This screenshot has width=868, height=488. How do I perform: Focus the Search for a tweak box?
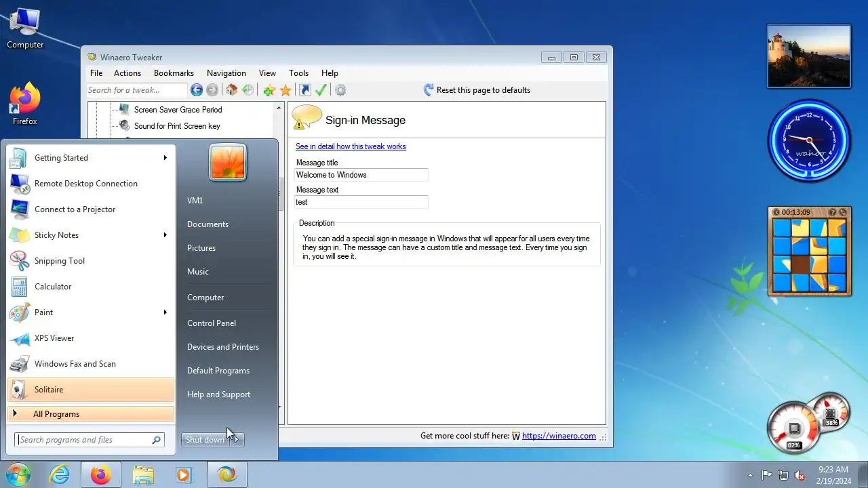coord(136,90)
